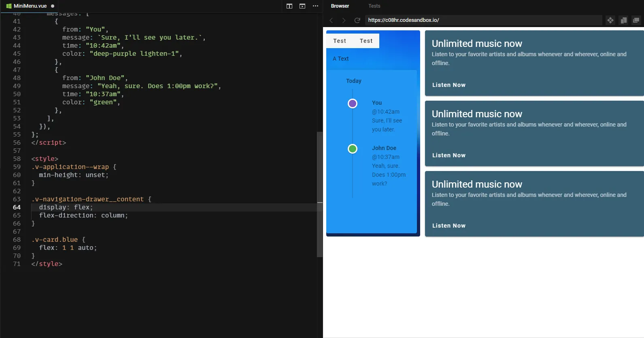Refresh the preview browser
The image size is (644, 338).
357,20
